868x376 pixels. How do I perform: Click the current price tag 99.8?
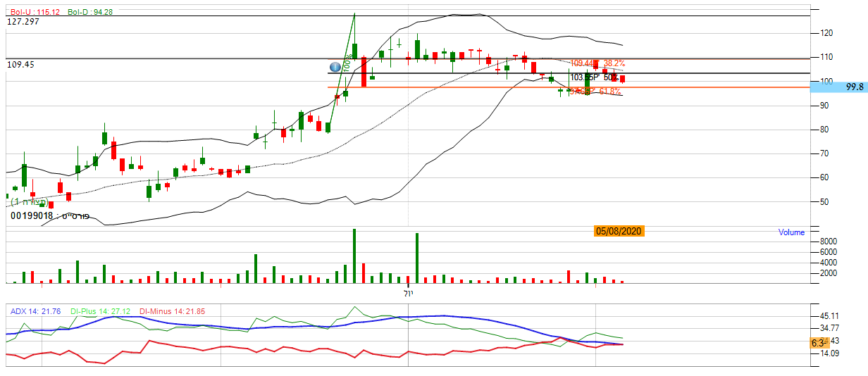point(853,84)
